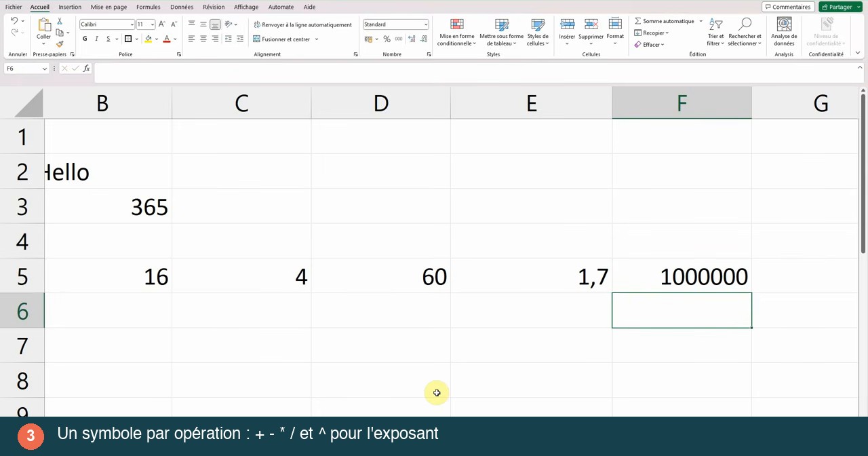Click the Effacer clear button
868x456 pixels.
tap(650, 45)
